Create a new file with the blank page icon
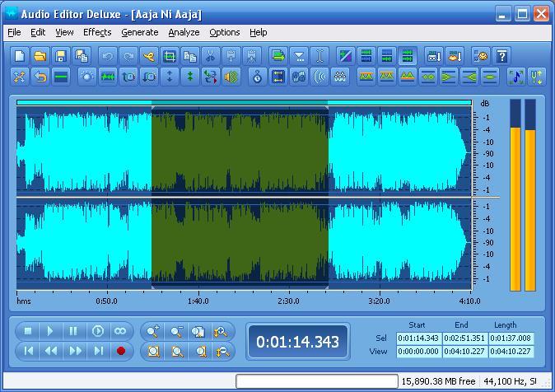555x392 pixels. 20,56
